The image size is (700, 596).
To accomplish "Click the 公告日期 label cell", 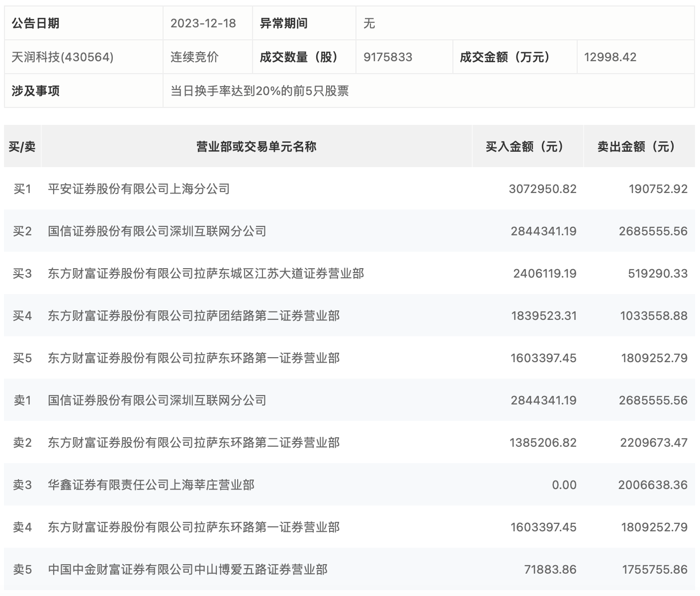I will pos(84,23).
